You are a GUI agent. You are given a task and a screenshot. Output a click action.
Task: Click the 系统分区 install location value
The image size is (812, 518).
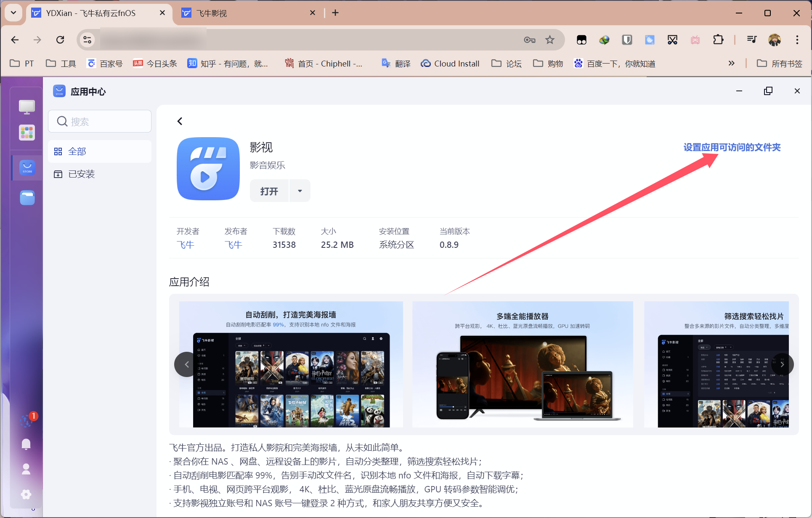(x=396, y=244)
